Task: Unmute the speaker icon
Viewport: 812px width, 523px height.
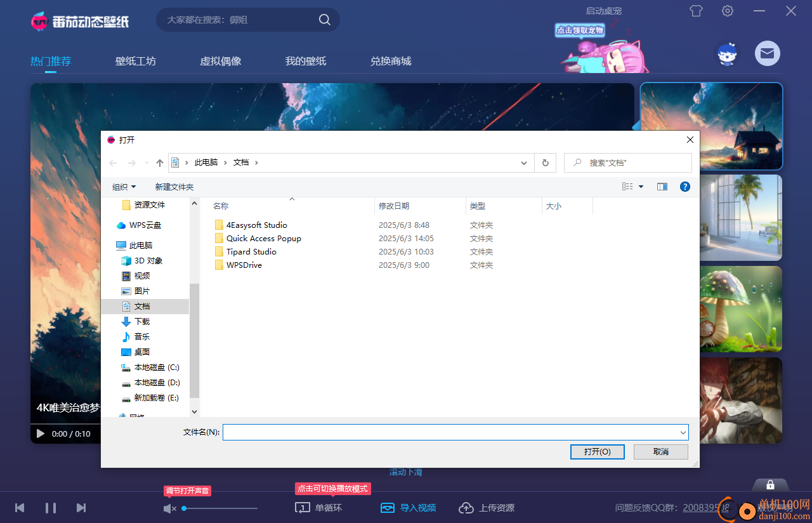Action: coord(169,508)
